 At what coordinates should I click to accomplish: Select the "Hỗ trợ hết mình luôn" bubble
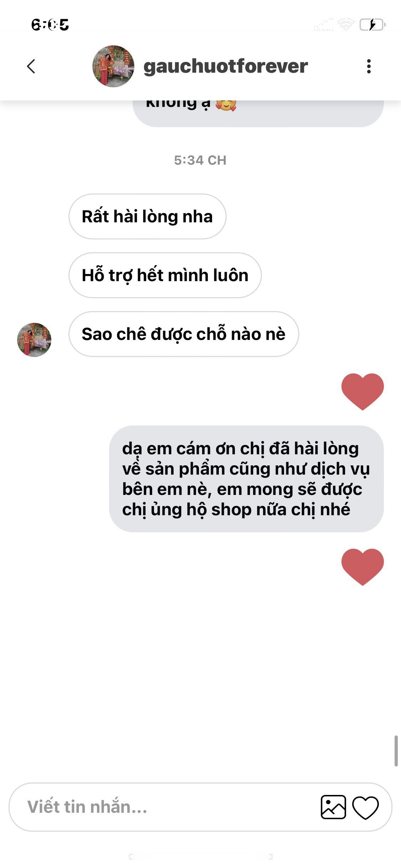[165, 275]
